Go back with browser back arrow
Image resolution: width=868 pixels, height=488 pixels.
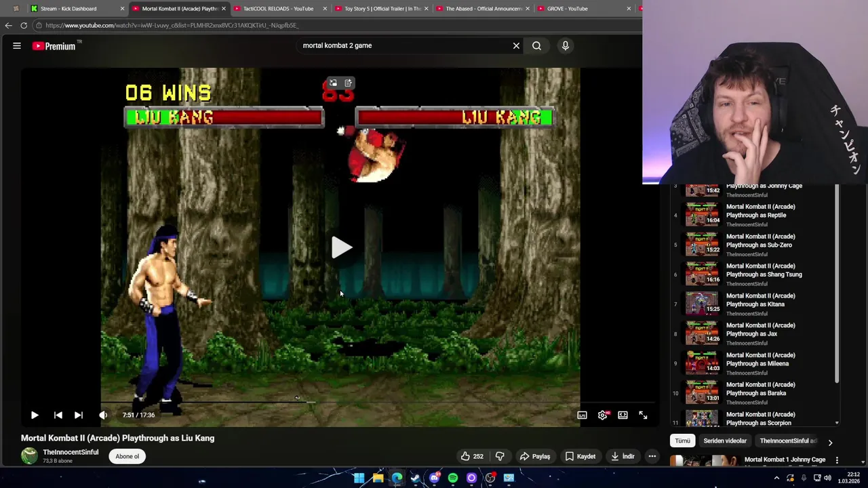click(x=8, y=25)
